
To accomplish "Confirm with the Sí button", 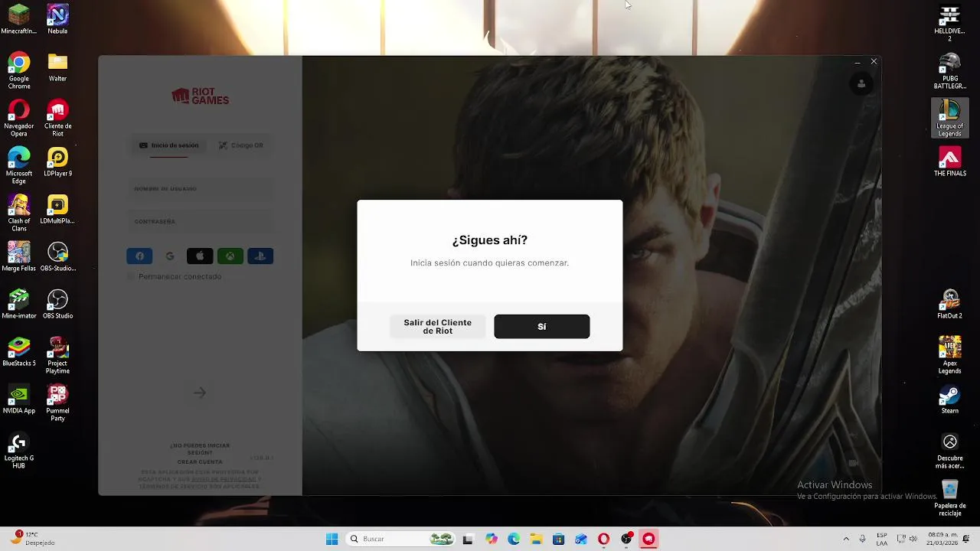I will point(541,326).
